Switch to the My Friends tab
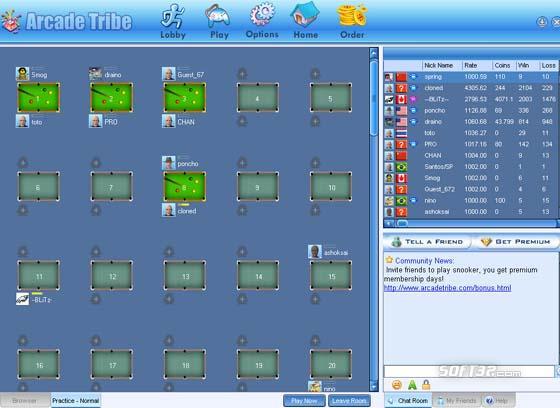Viewport: 560px width, 408px height. click(x=457, y=400)
